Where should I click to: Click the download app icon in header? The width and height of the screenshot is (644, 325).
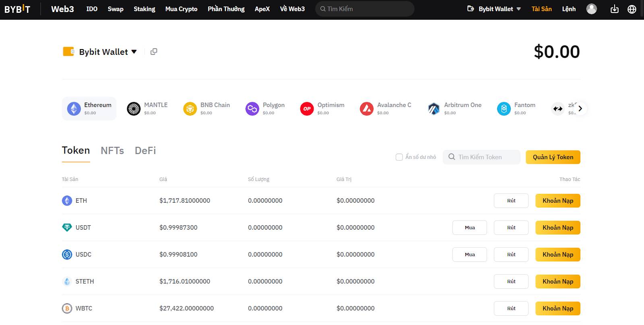pos(614,9)
